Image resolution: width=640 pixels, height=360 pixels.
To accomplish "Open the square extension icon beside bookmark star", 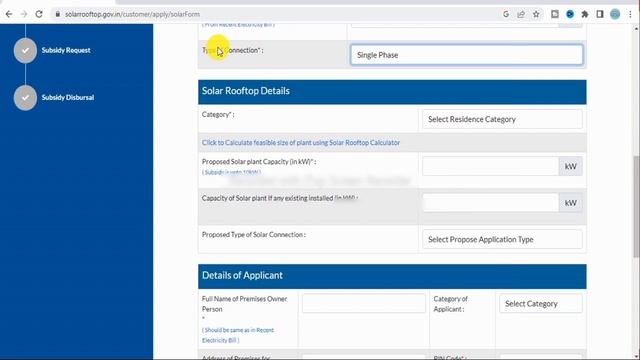I will pyautogui.click(x=555, y=14).
